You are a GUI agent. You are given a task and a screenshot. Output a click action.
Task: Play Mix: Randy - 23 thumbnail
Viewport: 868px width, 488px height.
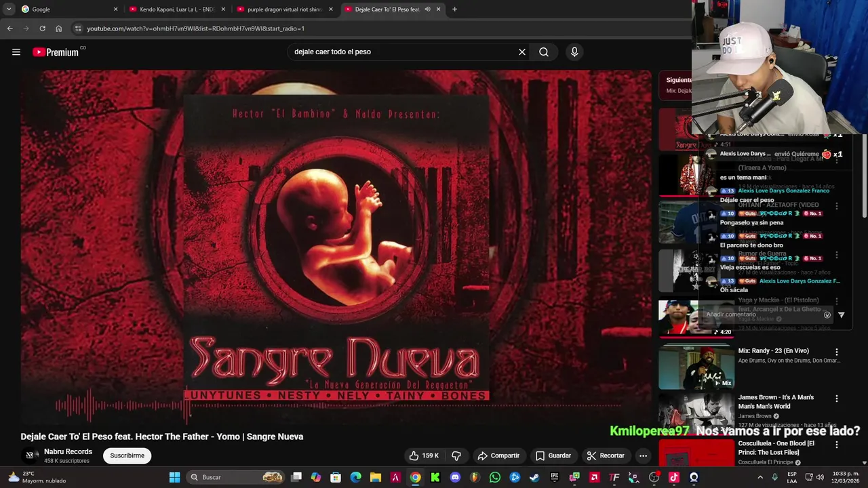pos(696,367)
